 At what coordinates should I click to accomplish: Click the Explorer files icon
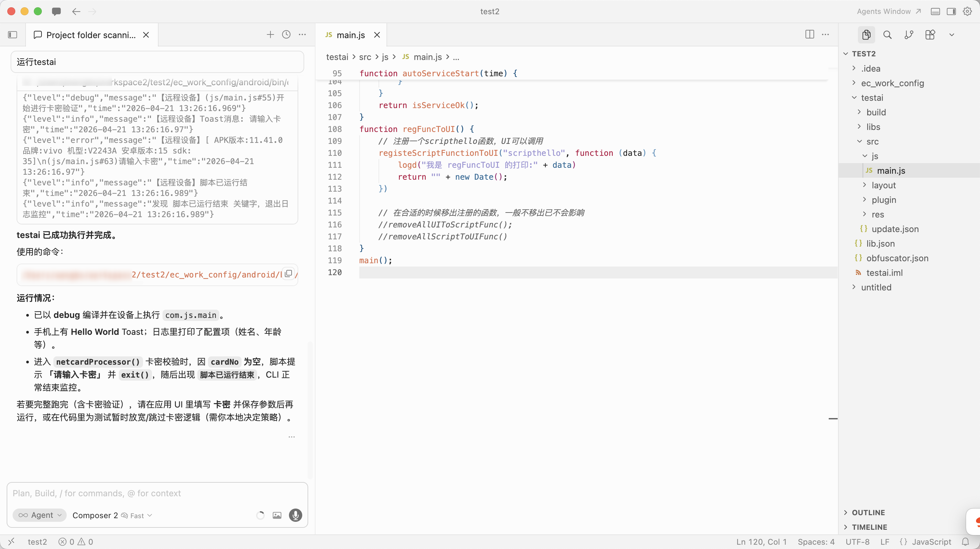click(x=866, y=35)
